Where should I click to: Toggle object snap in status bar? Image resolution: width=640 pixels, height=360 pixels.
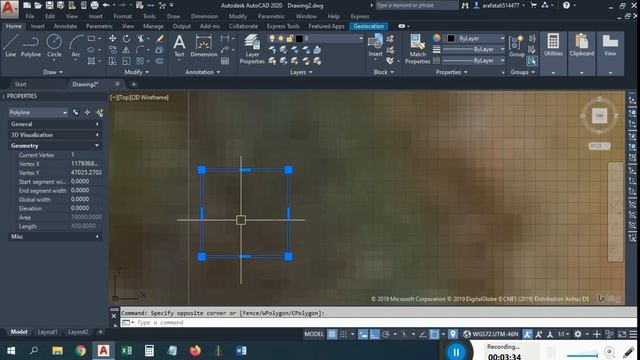point(434,334)
